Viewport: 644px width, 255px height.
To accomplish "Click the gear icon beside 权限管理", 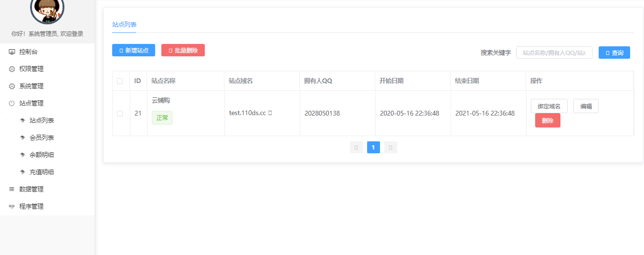I will click(12, 69).
